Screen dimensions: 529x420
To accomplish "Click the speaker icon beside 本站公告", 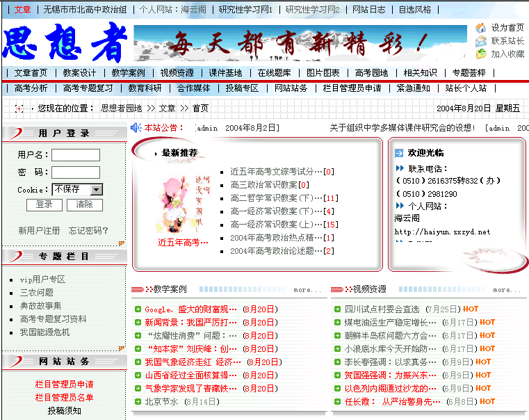I will pos(136,128).
